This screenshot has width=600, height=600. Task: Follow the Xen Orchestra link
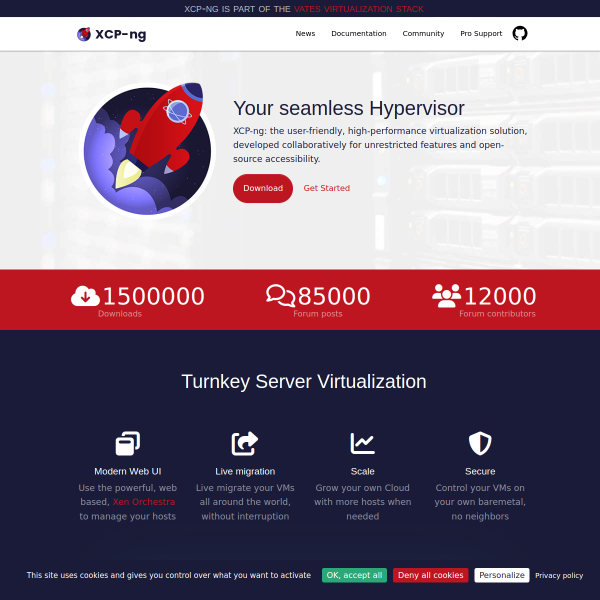click(144, 502)
